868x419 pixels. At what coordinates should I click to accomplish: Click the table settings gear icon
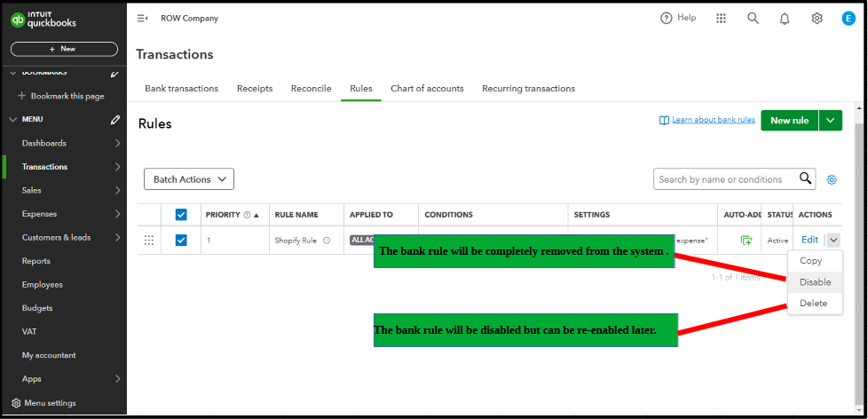coord(832,179)
